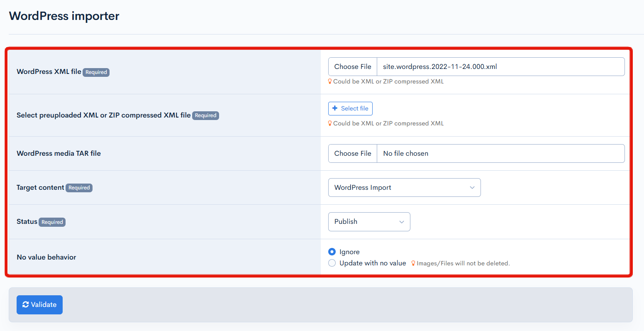Click the 'No file chosen' field
Image resolution: width=644 pixels, height=331 pixels.
(500, 154)
